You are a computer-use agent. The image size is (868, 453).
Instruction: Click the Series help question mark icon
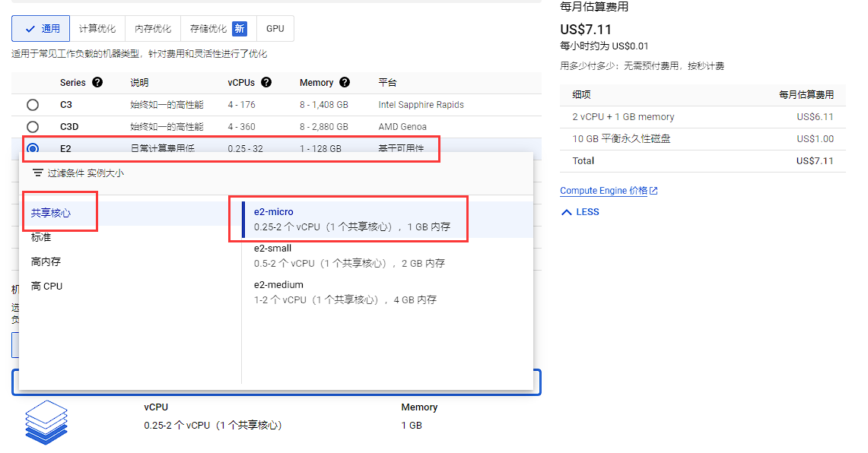click(97, 82)
